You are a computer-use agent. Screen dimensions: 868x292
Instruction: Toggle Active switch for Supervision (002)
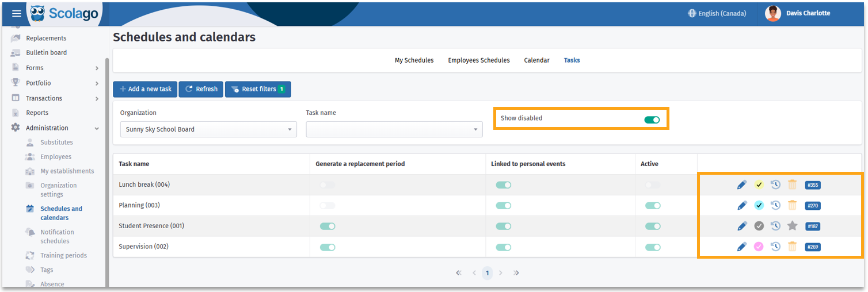tap(653, 247)
